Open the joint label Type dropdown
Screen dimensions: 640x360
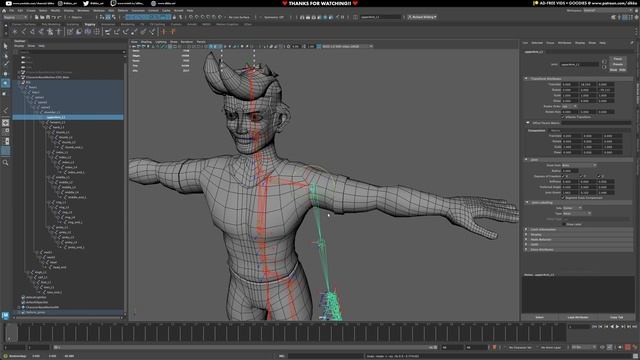point(577,213)
